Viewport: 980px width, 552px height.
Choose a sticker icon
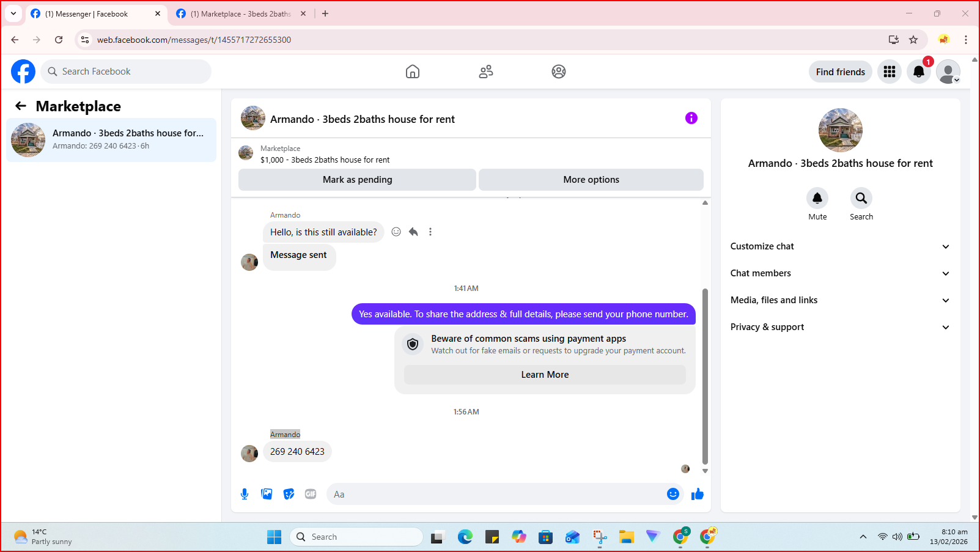click(289, 494)
